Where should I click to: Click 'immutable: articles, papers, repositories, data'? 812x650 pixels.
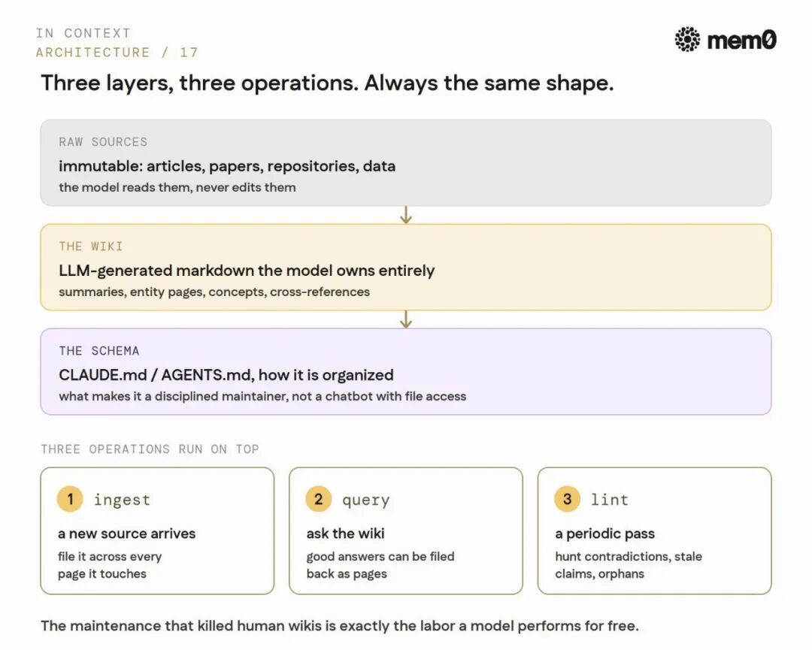click(x=227, y=166)
